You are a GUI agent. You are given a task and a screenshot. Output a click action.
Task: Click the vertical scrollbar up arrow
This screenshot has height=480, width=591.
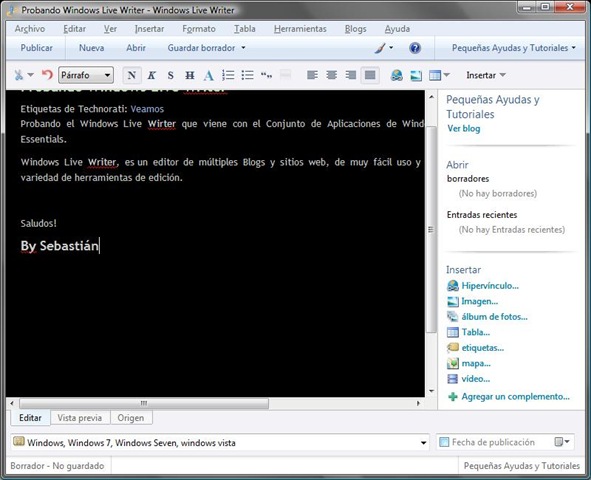pyautogui.click(x=431, y=97)
